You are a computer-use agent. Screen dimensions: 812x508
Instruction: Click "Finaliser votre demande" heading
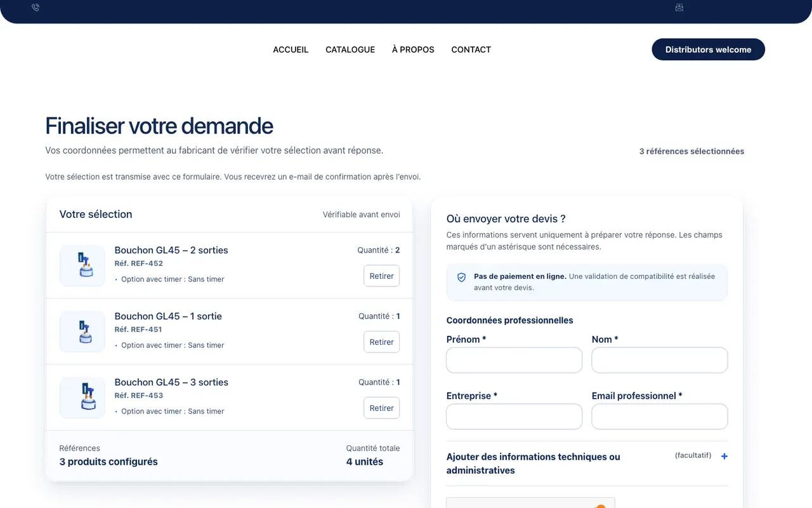[159, 126]
